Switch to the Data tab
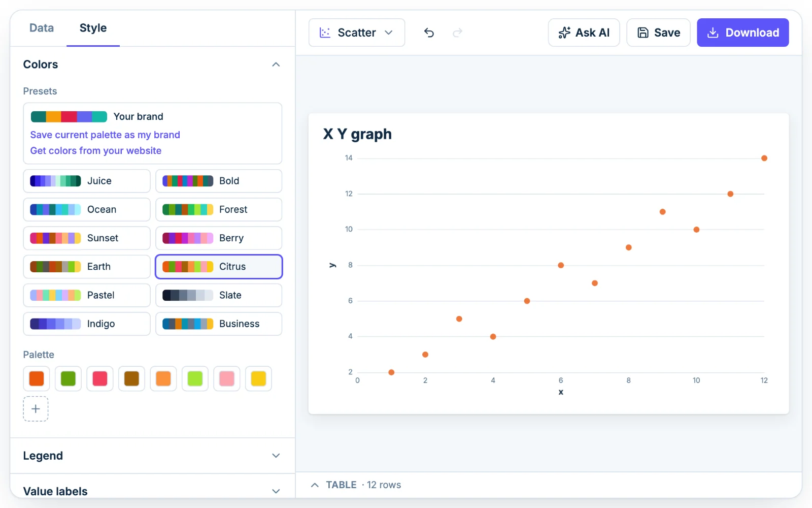 coord(42,28)
